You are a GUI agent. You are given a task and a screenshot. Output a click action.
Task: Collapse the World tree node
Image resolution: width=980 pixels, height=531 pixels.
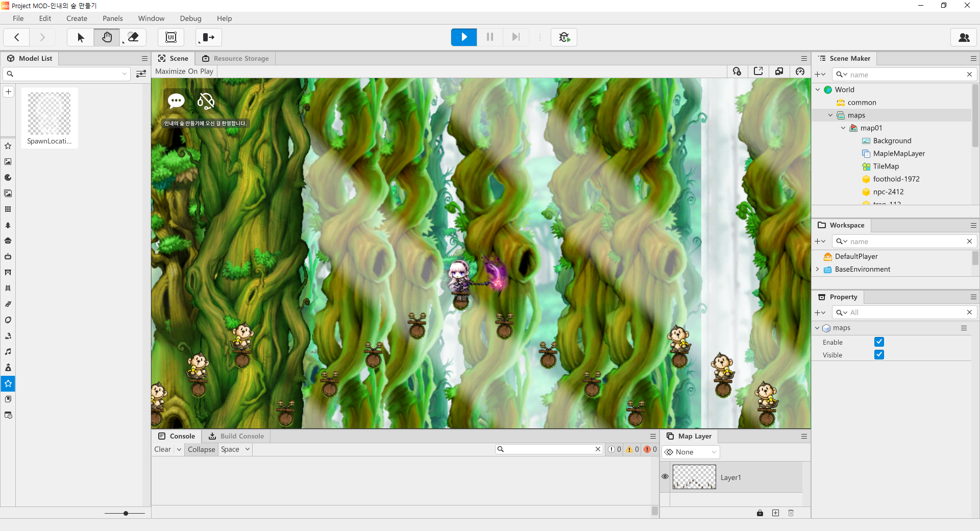coord(818,90)
